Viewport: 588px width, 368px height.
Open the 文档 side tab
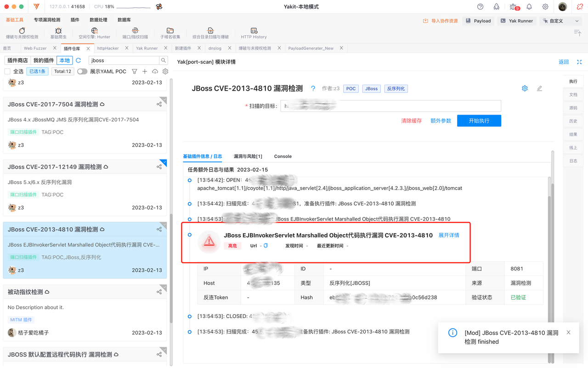573,94
